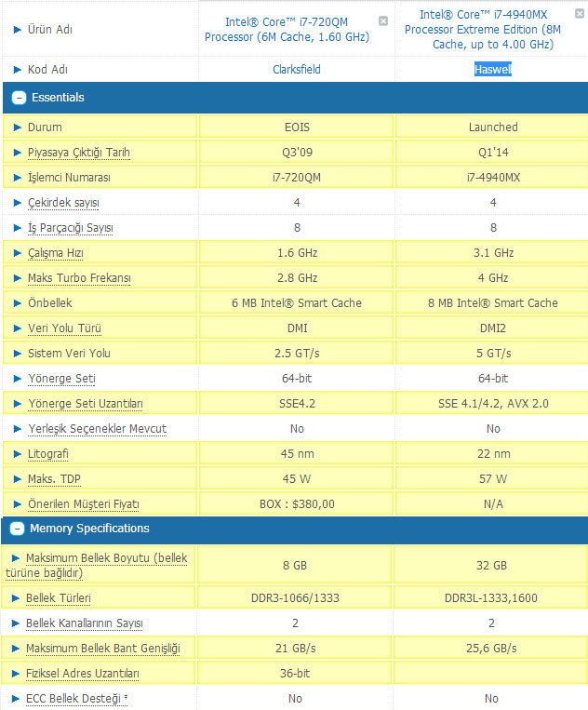Open the Maksimum Bellek Bant Genişliği definition
Image resolution: width=588 pixels, height=710 pixels.
[x=102, y=649]
